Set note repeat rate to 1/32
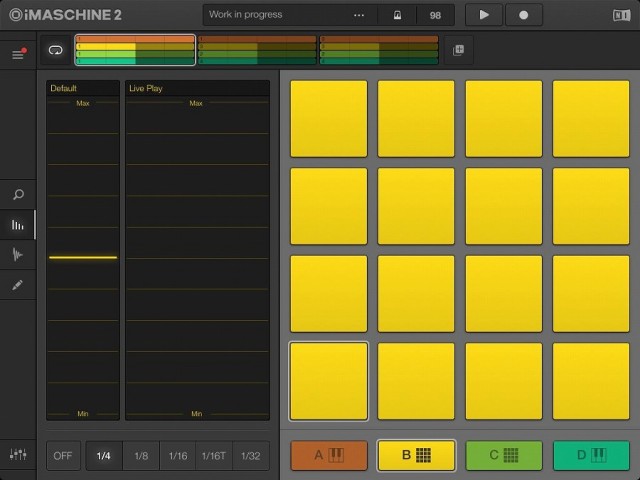 (251, 456)
